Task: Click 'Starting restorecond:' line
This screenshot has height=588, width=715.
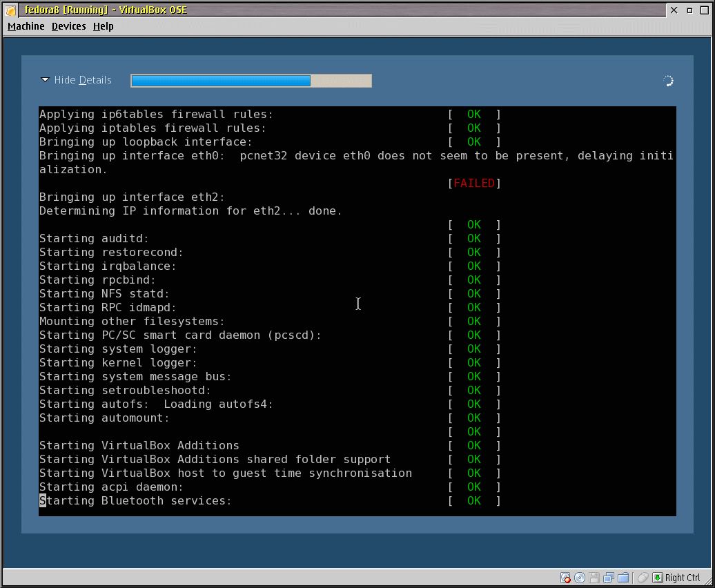Action: point(111,253)
